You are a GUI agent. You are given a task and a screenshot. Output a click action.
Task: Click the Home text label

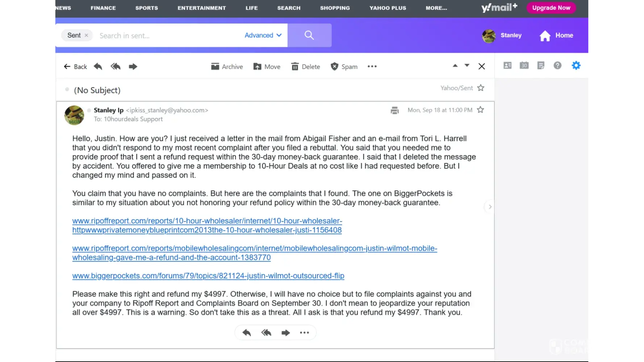pyautogui.click(x=564, y=35)
